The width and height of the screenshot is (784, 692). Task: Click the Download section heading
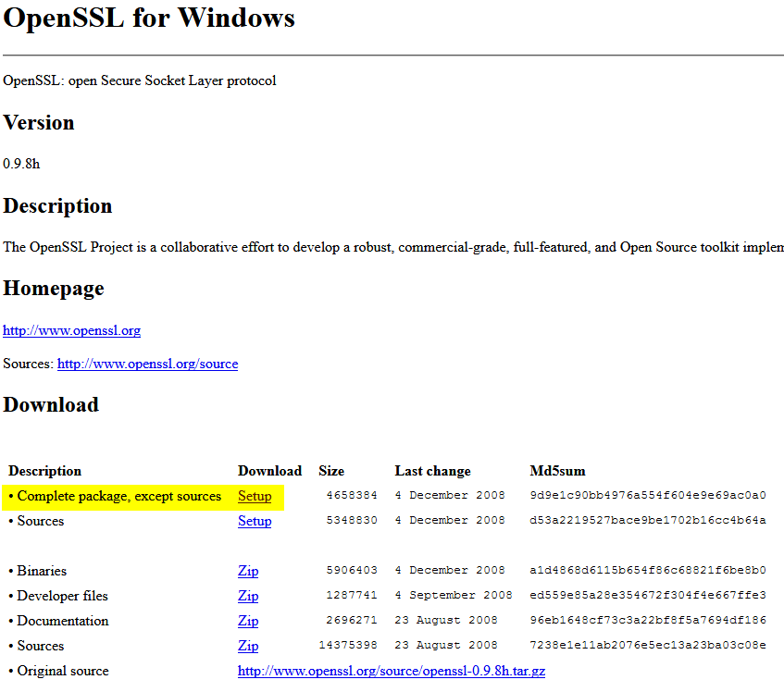click(x=51, y=404)
